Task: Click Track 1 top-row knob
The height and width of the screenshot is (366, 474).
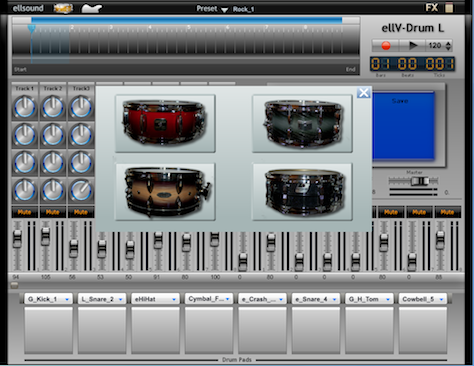Action: click(25, 107)
